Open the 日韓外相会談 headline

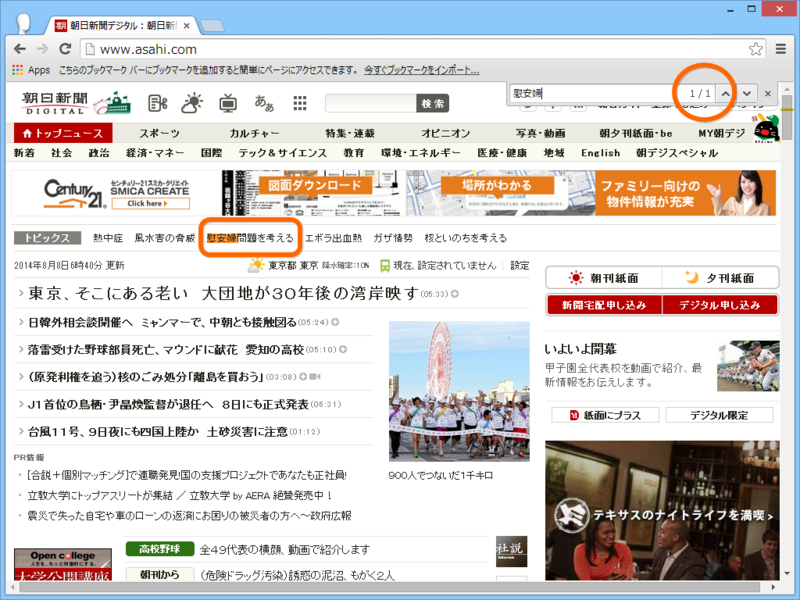click(162, 322)
